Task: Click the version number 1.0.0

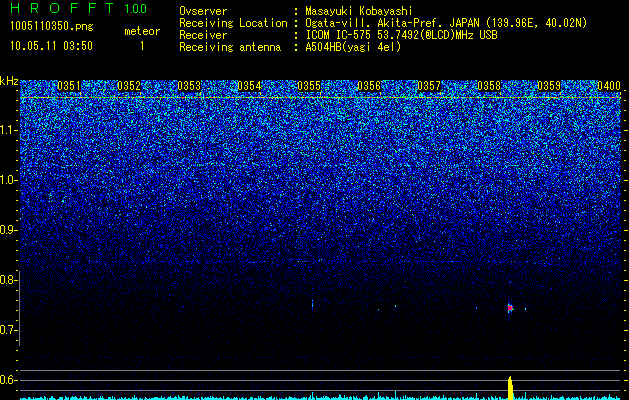Action: click(135, 9)
